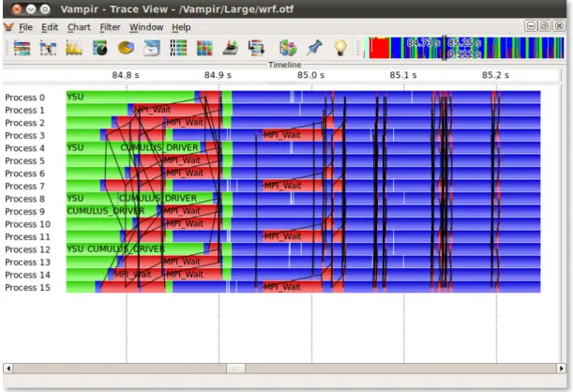This screenshot has width=573, height=392.
Task: Click MPI_Wait segment on Process 1
Action: tap(175, 110)
